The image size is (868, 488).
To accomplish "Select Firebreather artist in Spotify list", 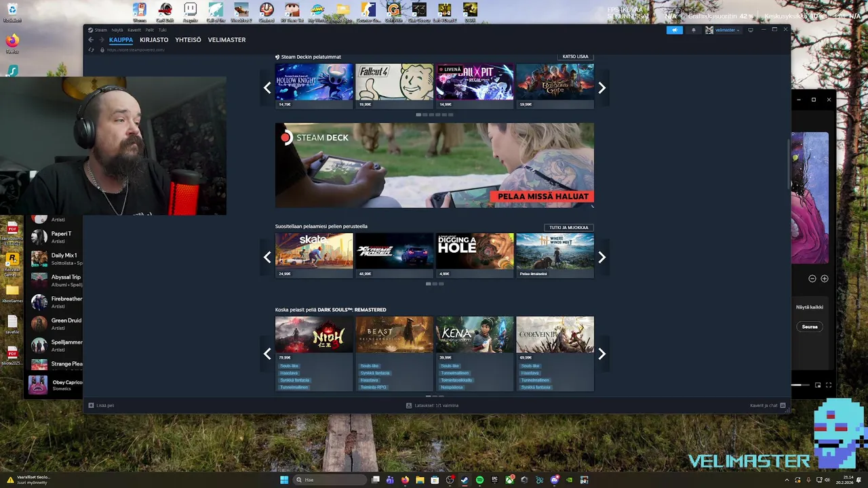I will point(57,302).
